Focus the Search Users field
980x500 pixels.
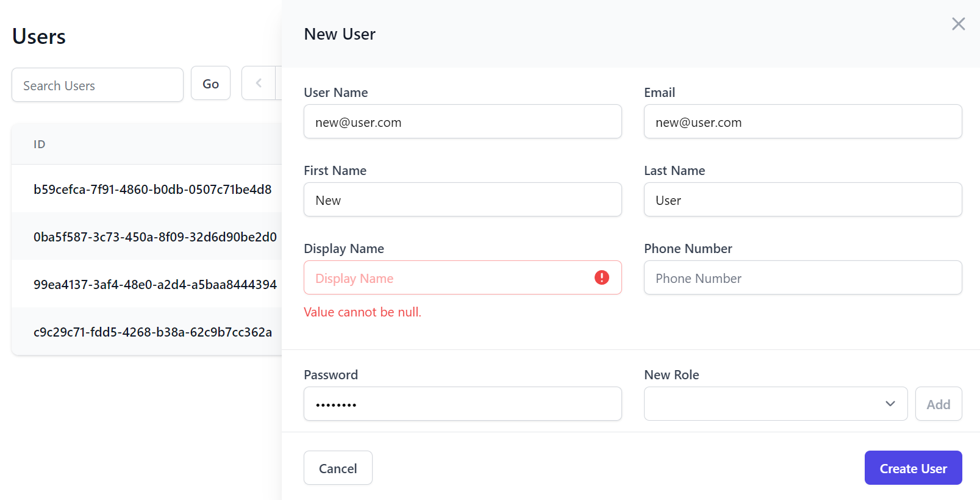[98, 85]
